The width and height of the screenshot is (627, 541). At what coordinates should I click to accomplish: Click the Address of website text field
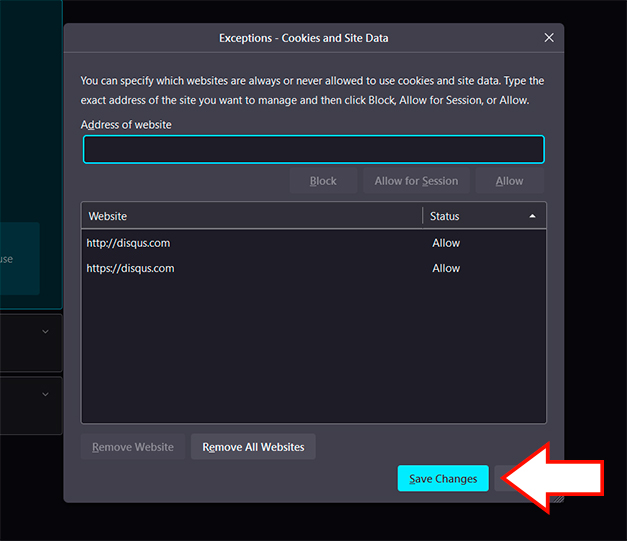313,150
